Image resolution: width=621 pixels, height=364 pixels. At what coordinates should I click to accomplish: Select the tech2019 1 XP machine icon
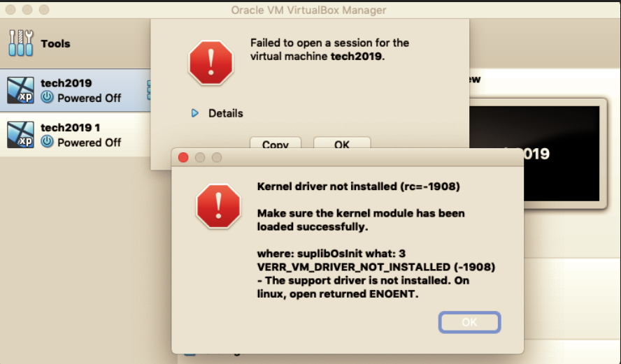pyautogui.click(x=20, y=135)
